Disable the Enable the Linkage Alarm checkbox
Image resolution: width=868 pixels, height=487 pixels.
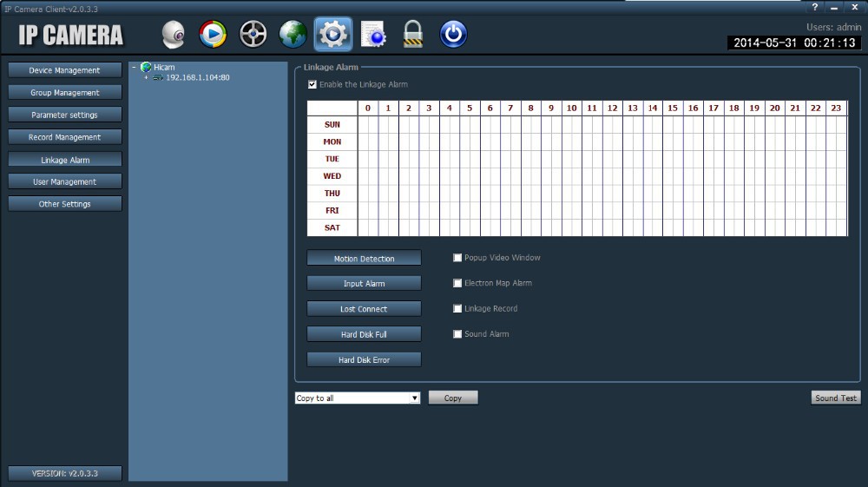pyautogui.click(x=312, y=84)
